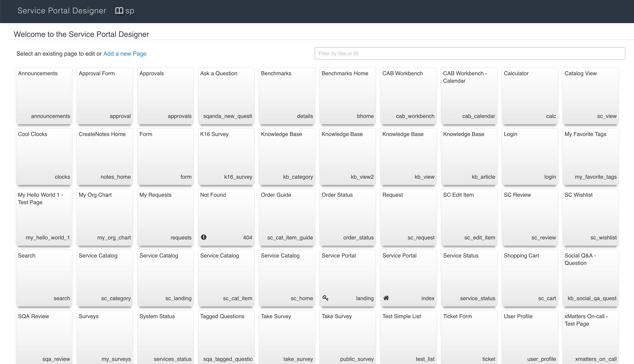Open Add a new Page link
The height and width of the screenshot is (364, 634).
125,53
